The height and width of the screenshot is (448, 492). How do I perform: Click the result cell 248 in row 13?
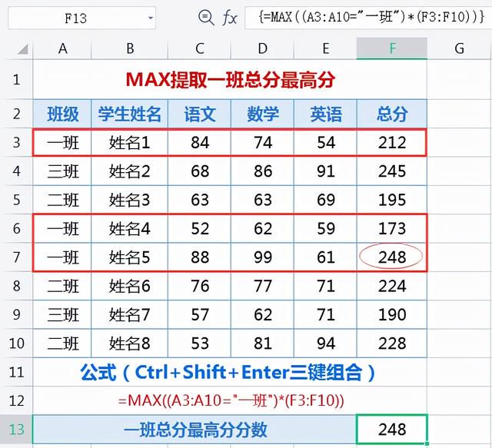tap(392, 430)
